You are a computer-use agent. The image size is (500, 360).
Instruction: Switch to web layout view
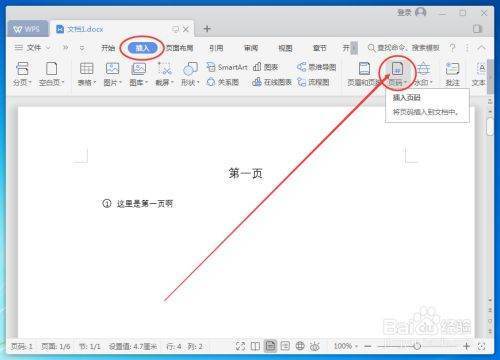pyautogui.click(x=300, y=346)
